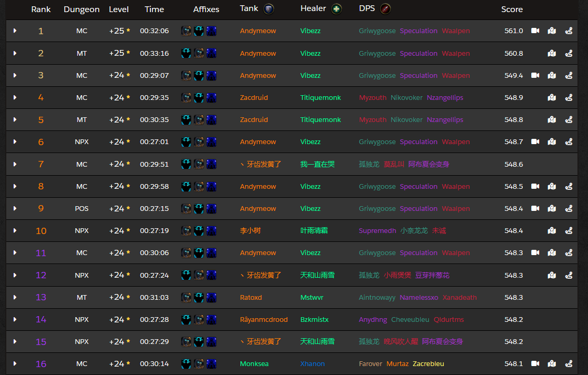Open the video icon for rank 16 run

[535, 363]
